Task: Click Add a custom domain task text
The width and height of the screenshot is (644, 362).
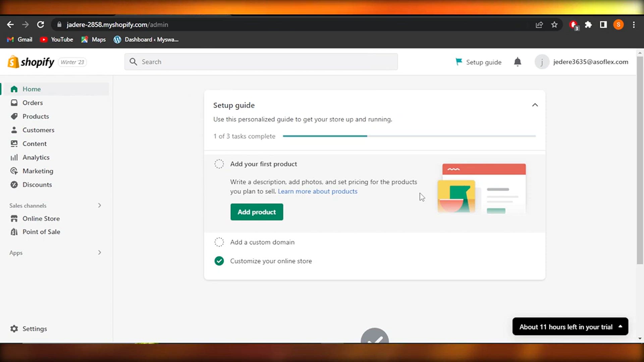Action: tap(262, 242)
